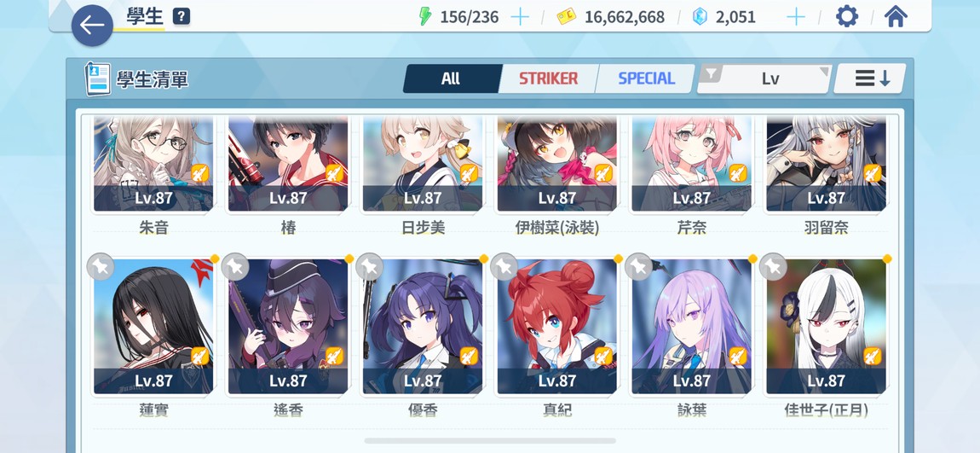This screenshot has width=980, height=453.
Task: Buy gems with plus next to 2,051
Action: (796, 17)
